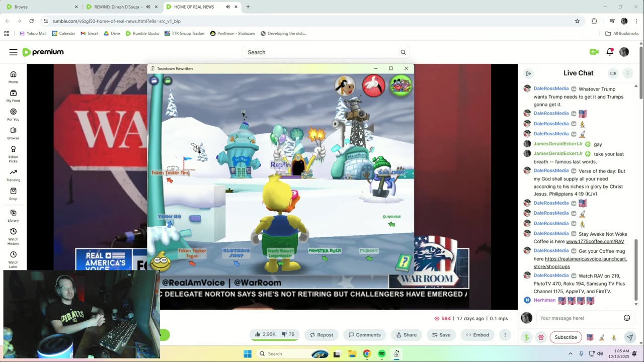644x362 pixels.
Task: Mute the REWIND Dinesh D'Souza tab audio
Action: 148,7
